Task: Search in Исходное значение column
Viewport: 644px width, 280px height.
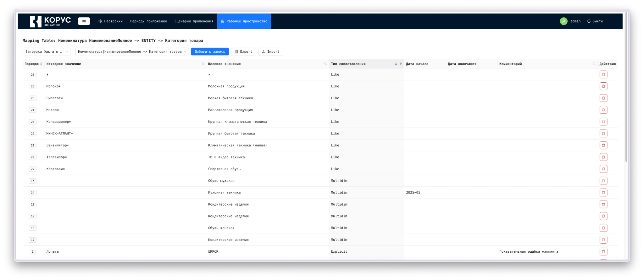Action: [x=203, y=64]
